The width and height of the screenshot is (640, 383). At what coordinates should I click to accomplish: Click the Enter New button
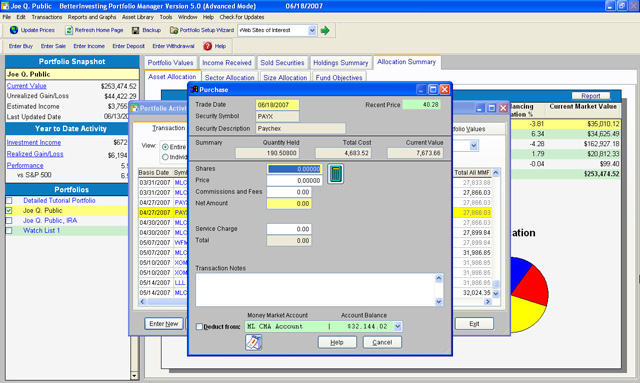[164, 324]
